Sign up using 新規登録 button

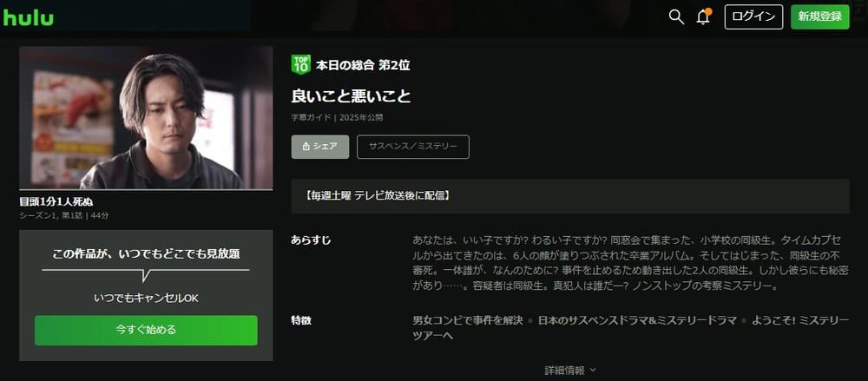pos(820,16)
